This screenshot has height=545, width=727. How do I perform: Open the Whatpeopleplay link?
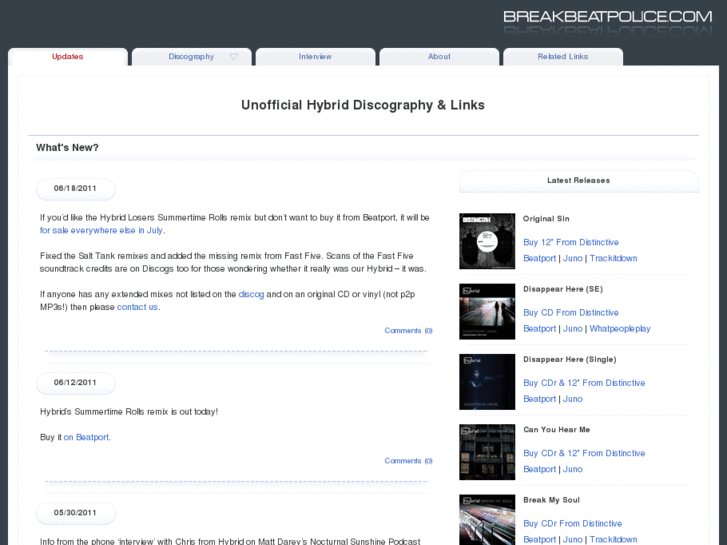click(620, 329)
